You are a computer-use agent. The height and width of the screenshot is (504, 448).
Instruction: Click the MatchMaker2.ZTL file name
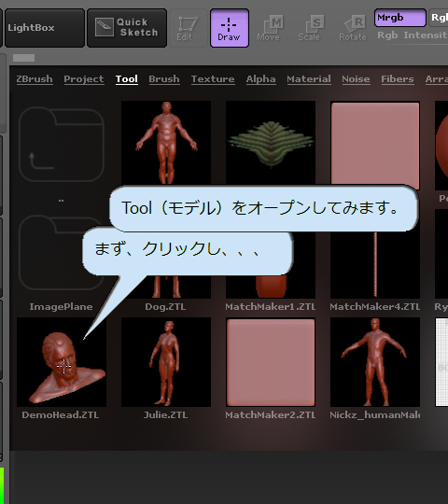[x=271, y=415]
